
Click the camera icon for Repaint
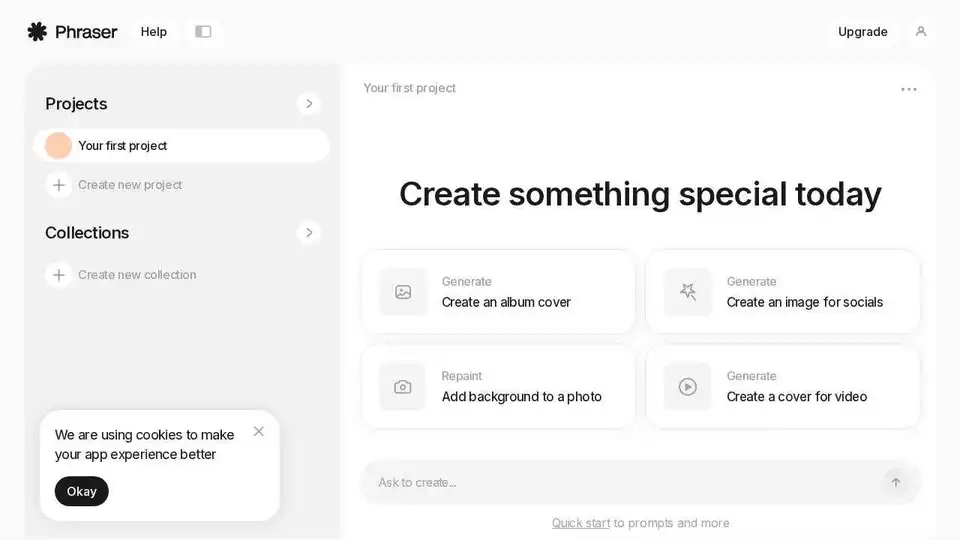pyautogui.click(x=403, y=387)
